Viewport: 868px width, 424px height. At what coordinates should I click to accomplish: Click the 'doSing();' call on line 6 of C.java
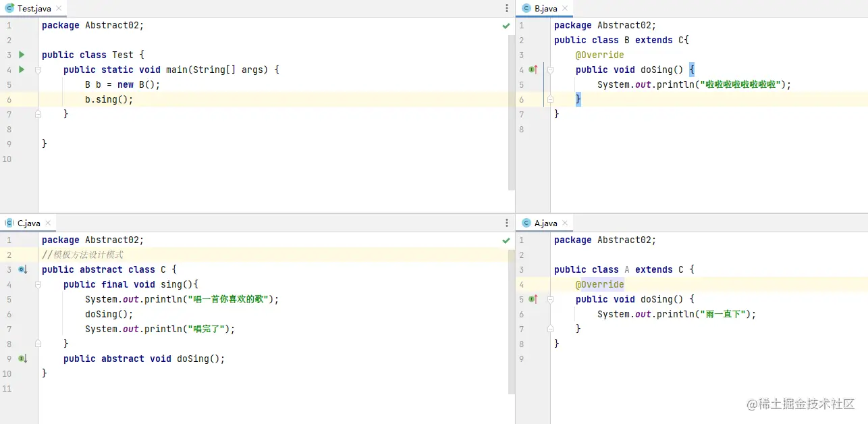(x=109, y=314)
